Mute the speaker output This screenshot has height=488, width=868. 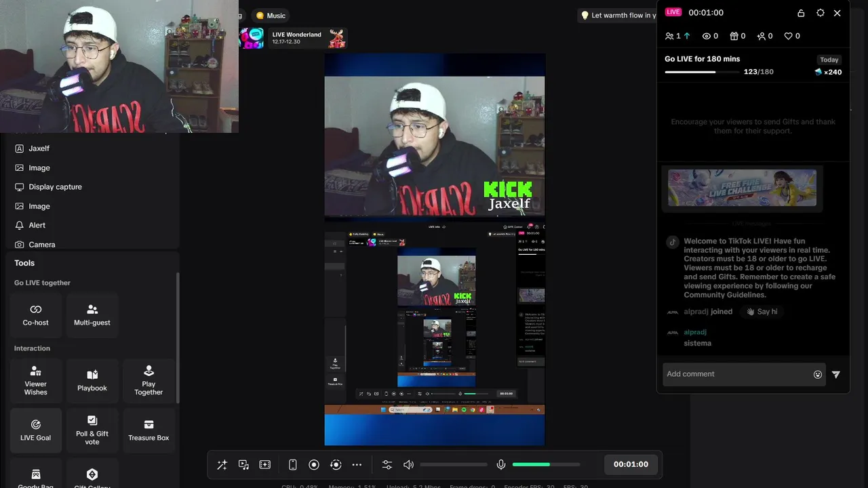click(x=408, y=465)
